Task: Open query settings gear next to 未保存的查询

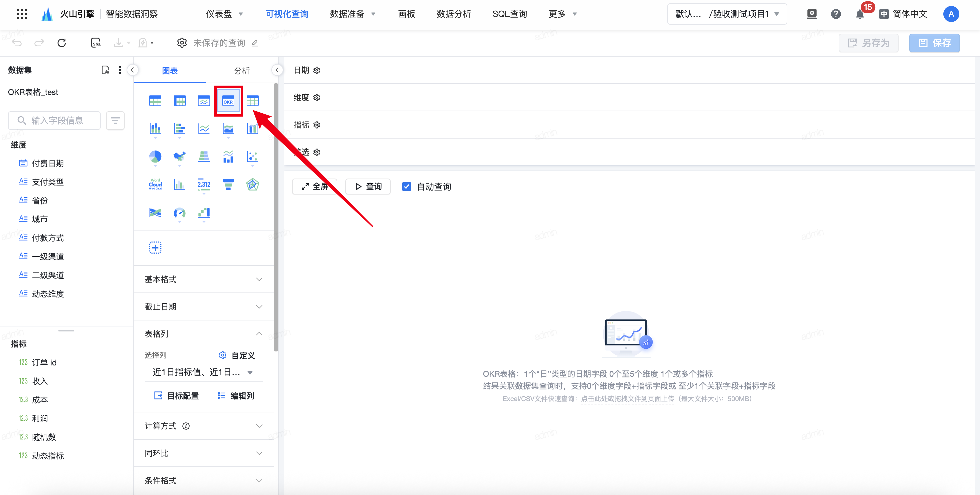Action: 182,43
